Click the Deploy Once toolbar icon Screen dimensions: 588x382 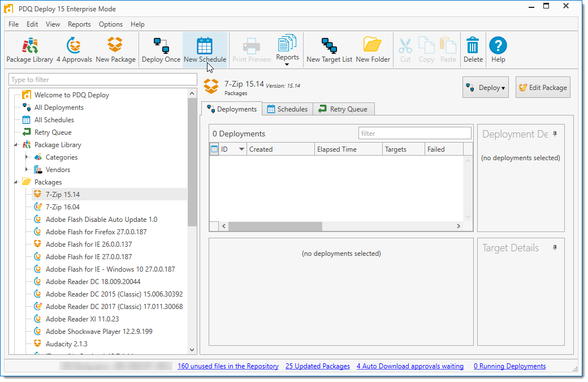161,45
